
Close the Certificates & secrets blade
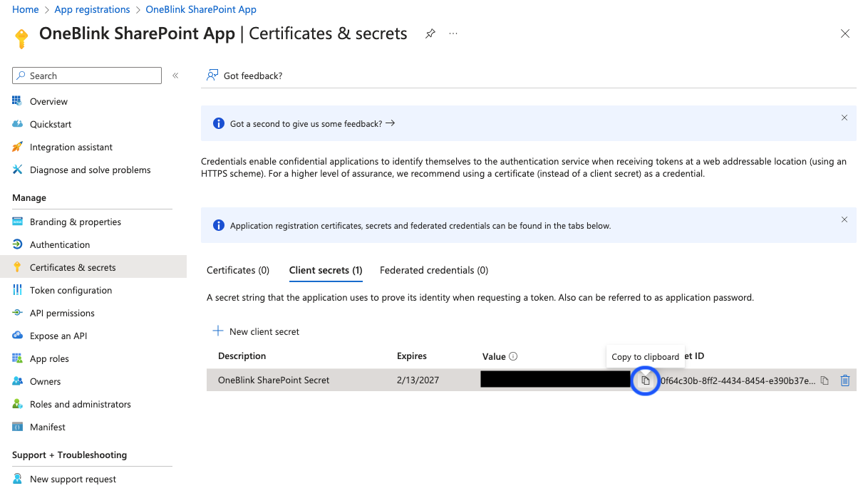coord(845,33)
